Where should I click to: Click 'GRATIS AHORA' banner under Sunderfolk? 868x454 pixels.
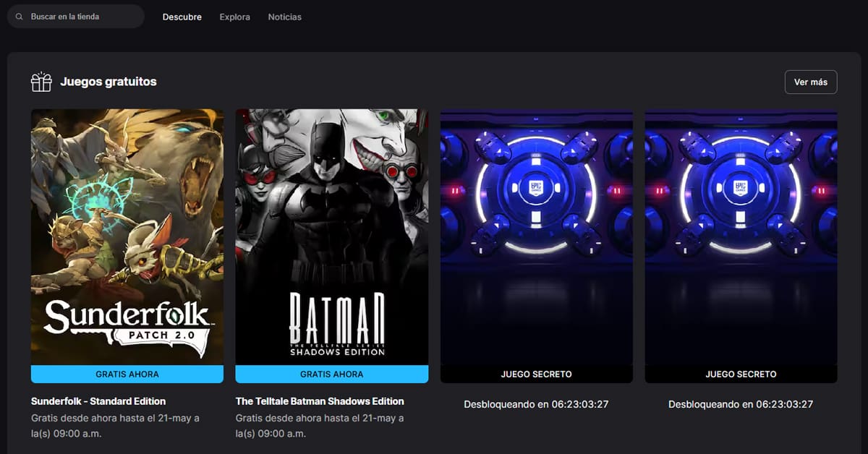tap(127, 374)
